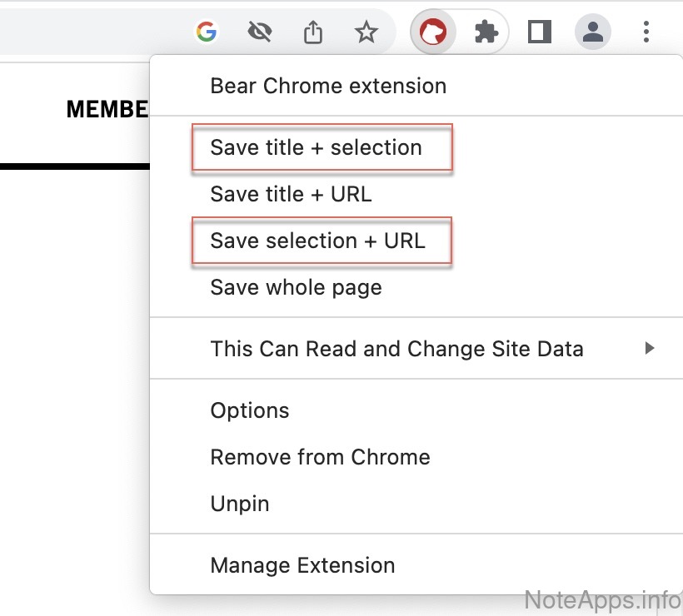
Task: Choose Save title + URL
Action: pyautogui.click(x=291, y=194)
